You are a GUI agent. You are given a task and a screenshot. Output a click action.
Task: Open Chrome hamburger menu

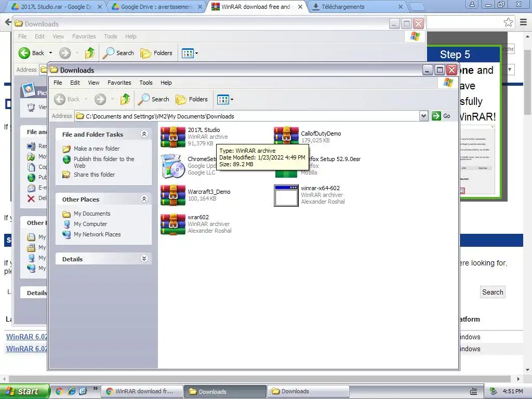524,22
